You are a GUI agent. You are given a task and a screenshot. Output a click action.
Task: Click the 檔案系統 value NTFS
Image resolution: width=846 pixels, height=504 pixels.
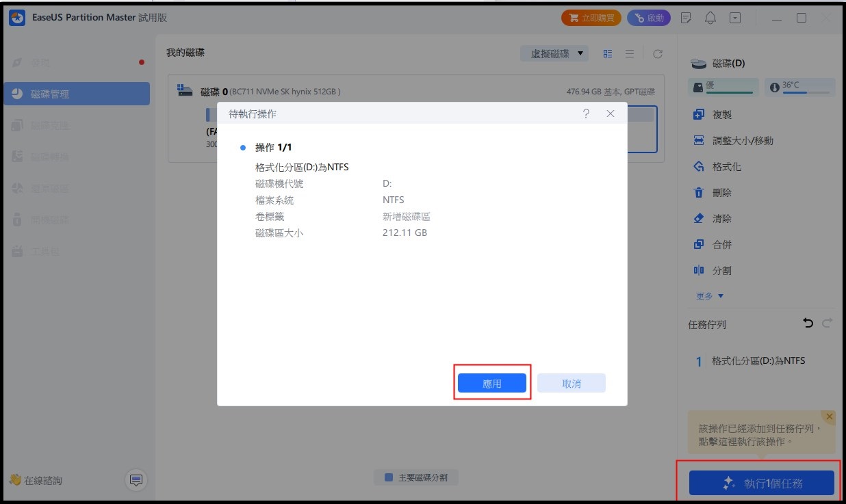pos(394,200)
